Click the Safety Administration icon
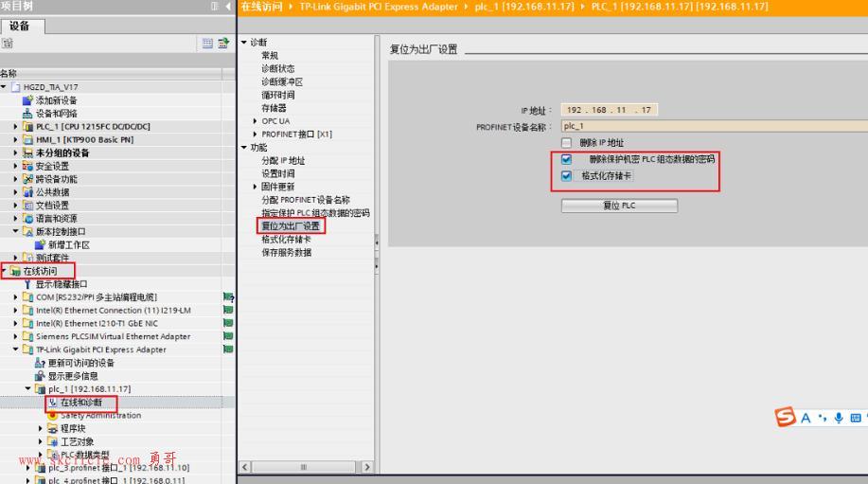This screenshot has height=484, width=868. tap(53, 416)
